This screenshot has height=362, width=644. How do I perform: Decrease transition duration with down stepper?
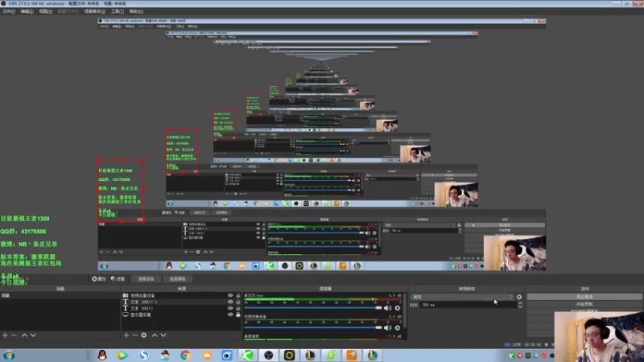[x=520, y=306]
